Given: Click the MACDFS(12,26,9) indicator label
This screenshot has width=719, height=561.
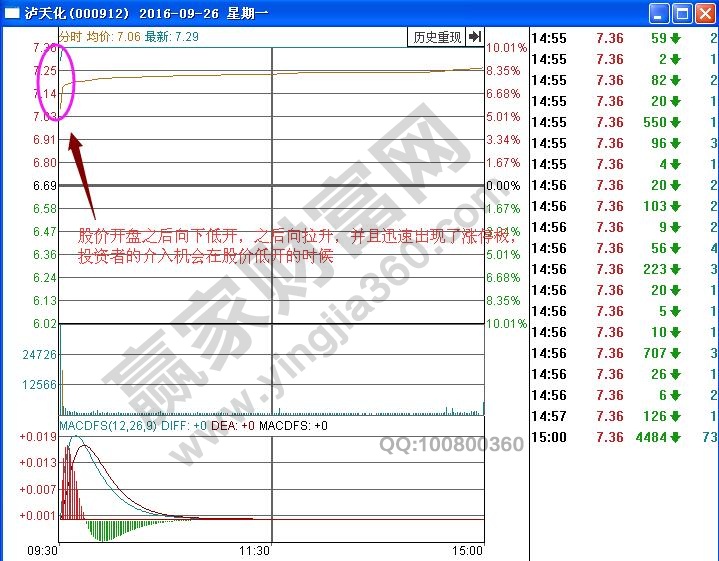Looking at the screenshot, I should tap(106, 426).
